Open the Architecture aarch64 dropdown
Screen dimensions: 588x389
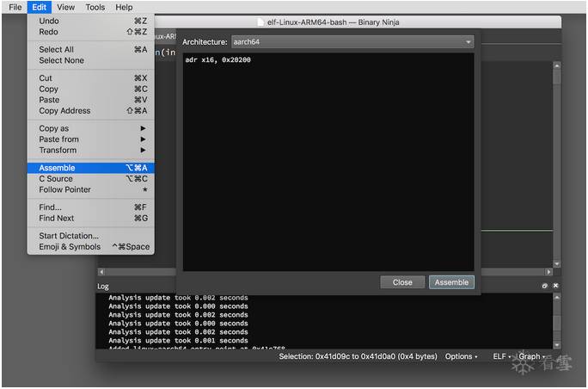coord(352,41)
